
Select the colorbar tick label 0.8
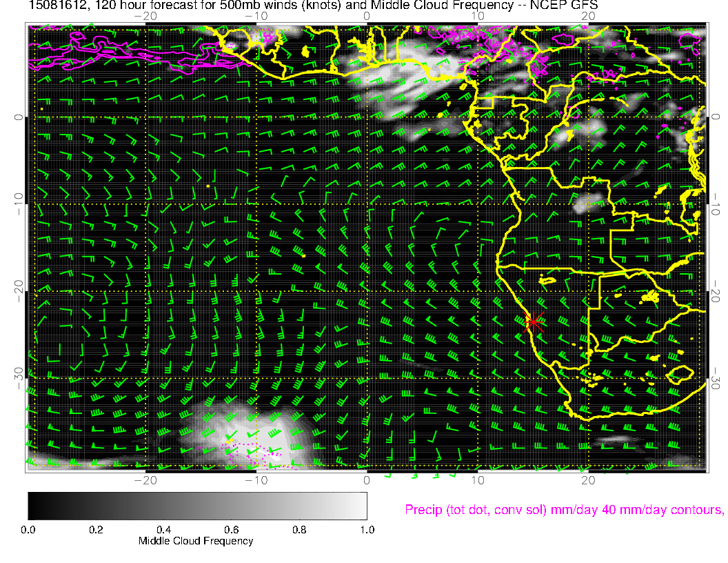pyautogui.click(x=299, y=530)
